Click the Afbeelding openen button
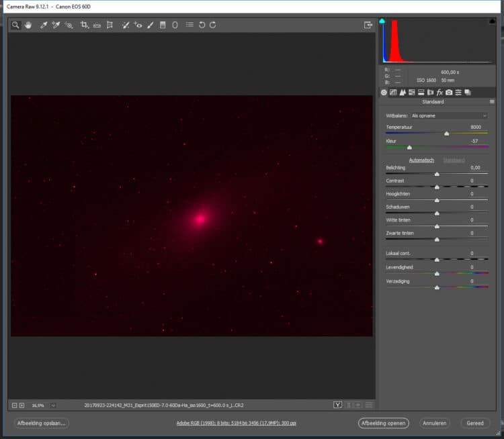Image resolution: width=504 pixels, height=439 pixels. (383, 423)
